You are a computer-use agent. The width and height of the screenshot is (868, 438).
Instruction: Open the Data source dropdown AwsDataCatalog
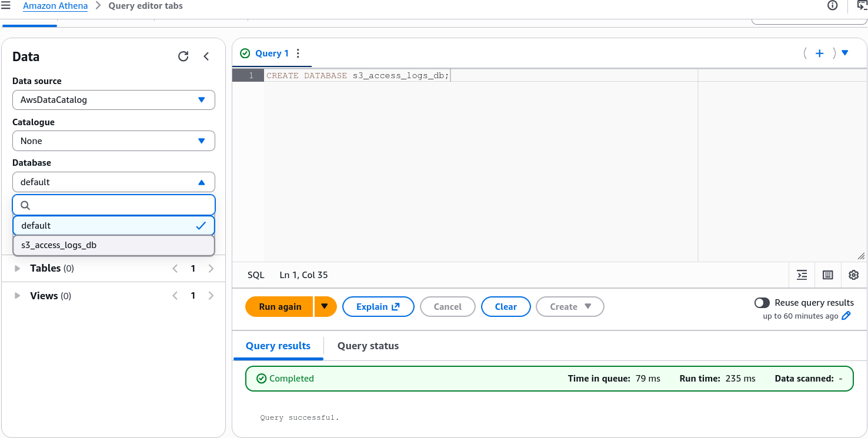click(x=113, y=100)
